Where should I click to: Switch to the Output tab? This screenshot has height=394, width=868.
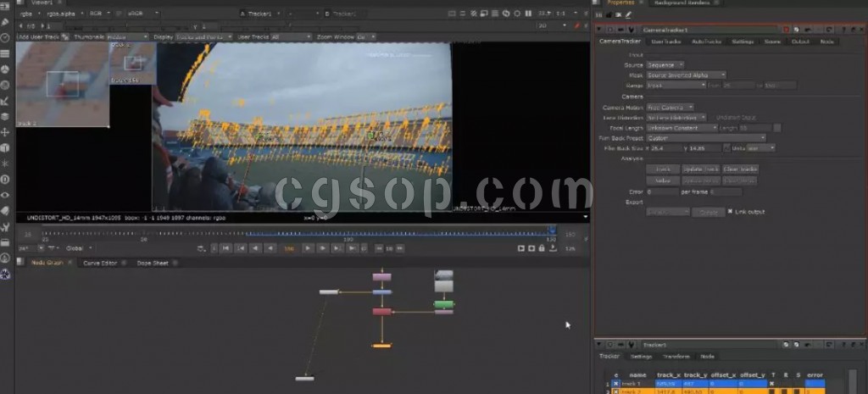(x=800, y=42)
